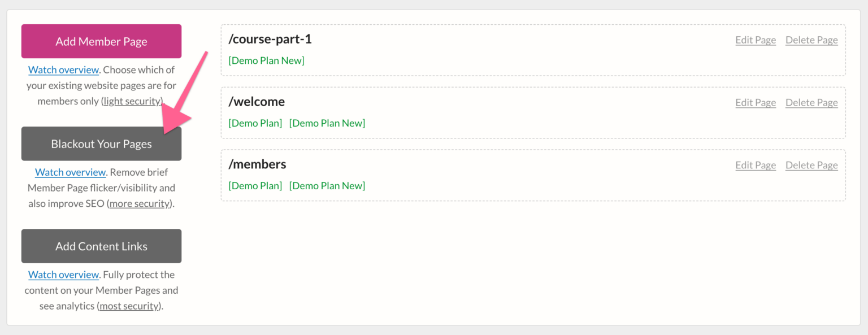The image size is (868, 335).
Task: Edit the /welcome page
Action: 756,102
